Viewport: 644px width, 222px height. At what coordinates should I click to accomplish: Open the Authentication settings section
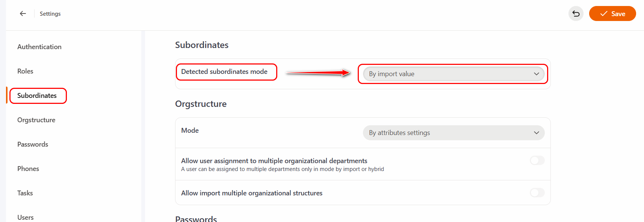tap(39, 47)
